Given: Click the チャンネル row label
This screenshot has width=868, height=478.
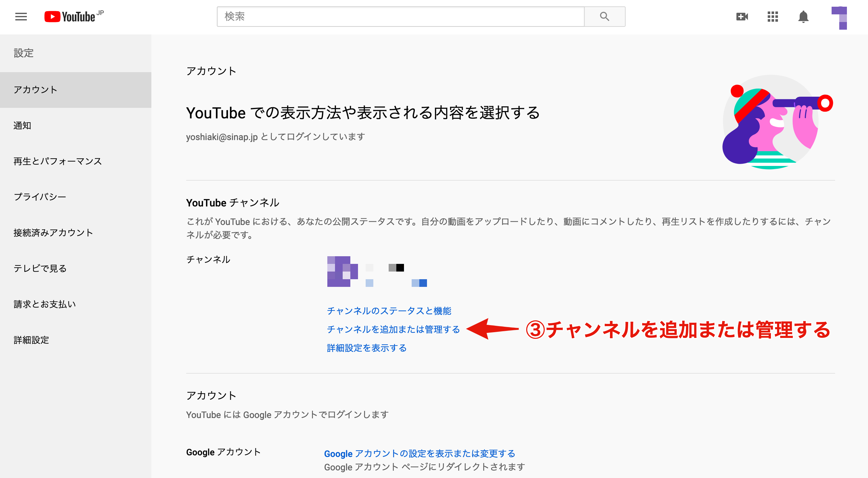Looking at the screenshot, I should click(208, 259).
